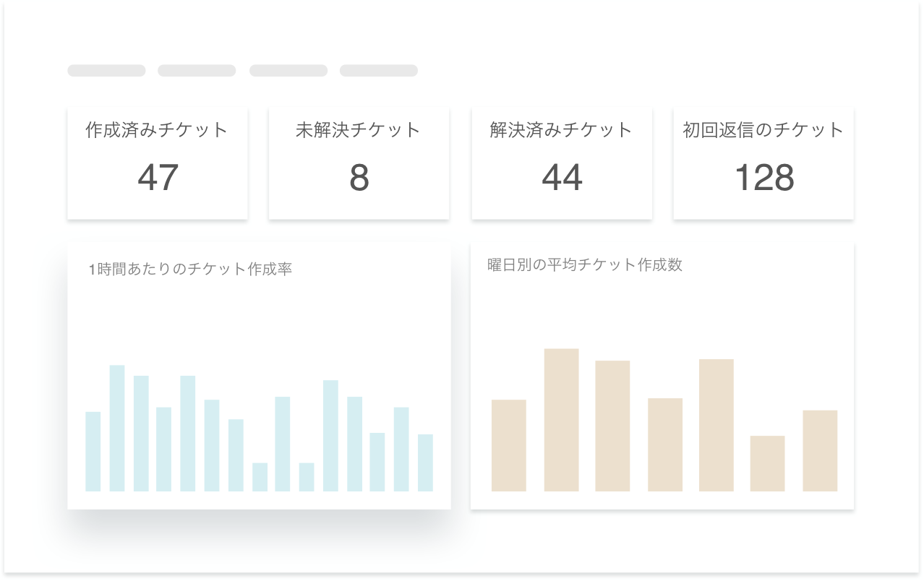Image resolution: width=924 pixels, height=581 pixels.
Task: Click the tallest beige bar in weekday chart
Action: (561, 420)
